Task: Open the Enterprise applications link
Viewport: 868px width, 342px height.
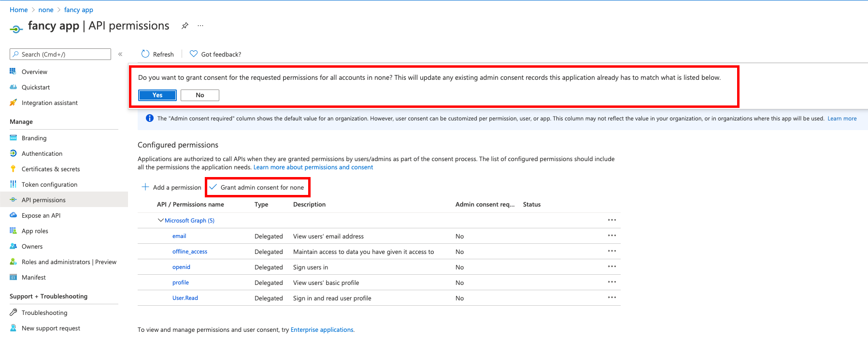Action: (x=322, y=330)
